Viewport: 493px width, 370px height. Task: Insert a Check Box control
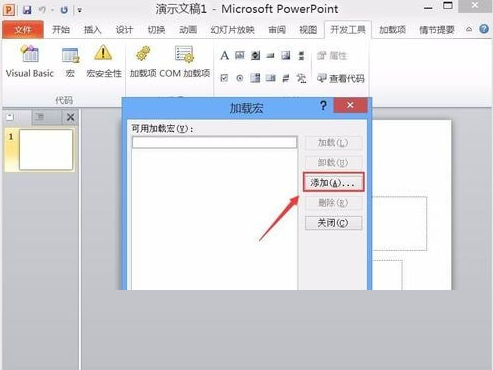click(x=224, y=78)
